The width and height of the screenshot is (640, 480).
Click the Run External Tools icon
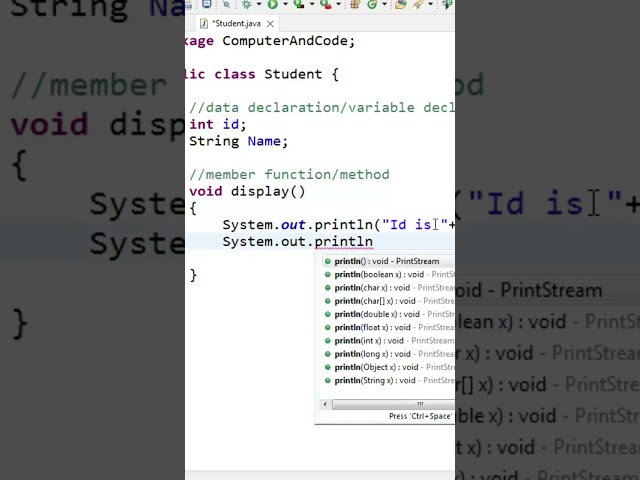326,4
